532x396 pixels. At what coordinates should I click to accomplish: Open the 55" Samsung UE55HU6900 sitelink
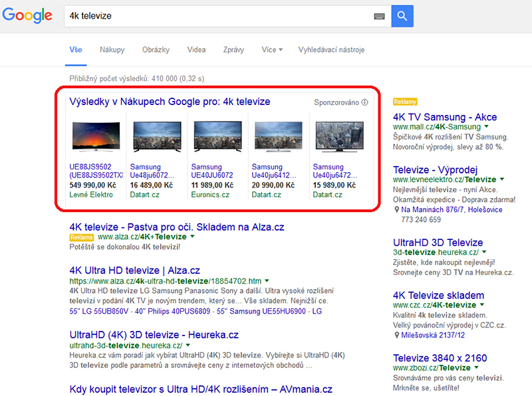click(261, 311)
